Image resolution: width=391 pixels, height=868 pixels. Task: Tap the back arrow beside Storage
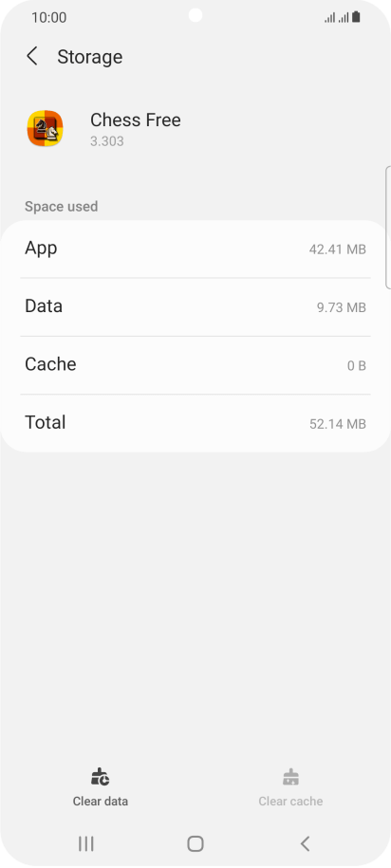point(32,57)
